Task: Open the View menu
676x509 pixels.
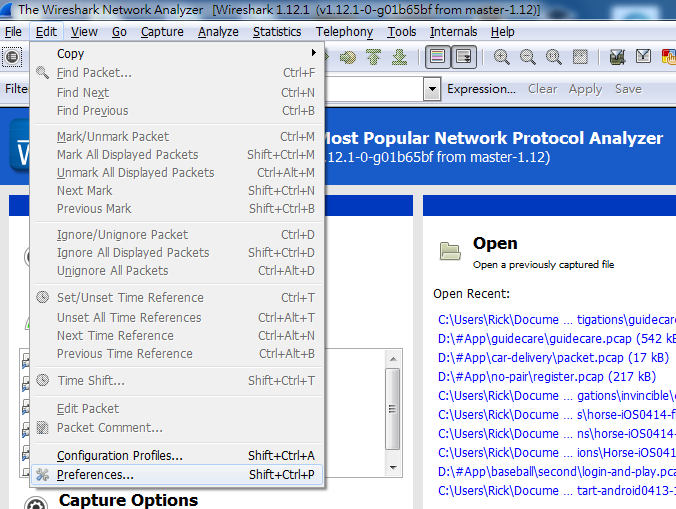Action: [84, 32]
